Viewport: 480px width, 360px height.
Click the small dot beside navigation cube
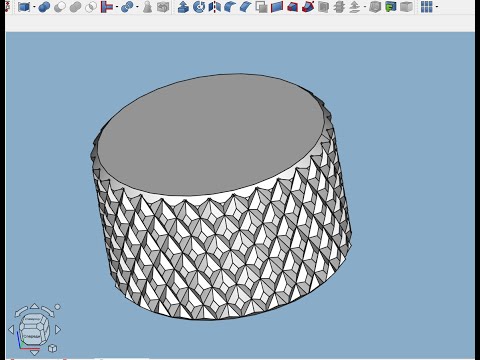(57, 307)
